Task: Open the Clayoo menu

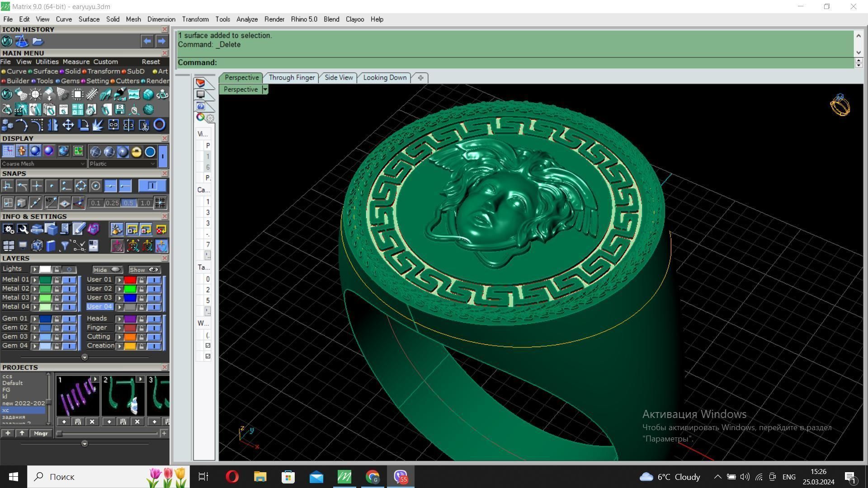Action: point(355,19)
